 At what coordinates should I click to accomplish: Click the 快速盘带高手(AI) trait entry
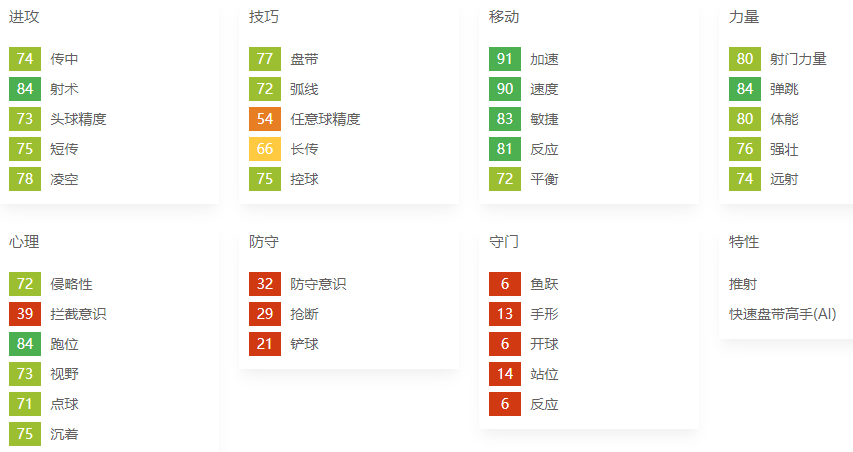(x=782, y=314)
